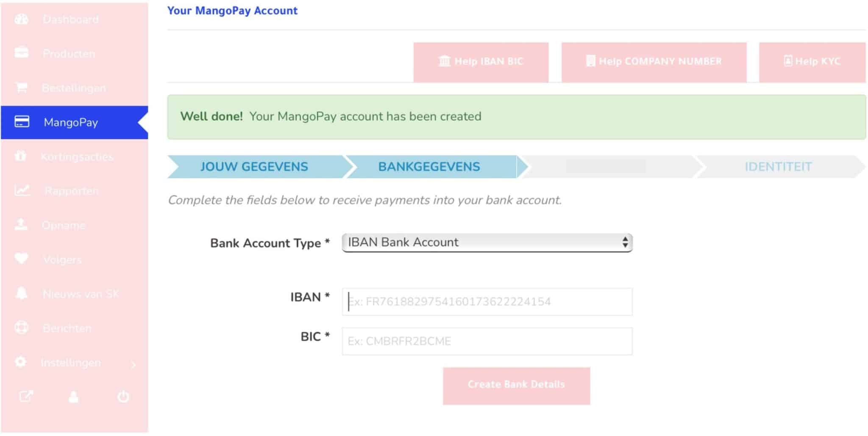Image resolution: width=868 pixels, height=436 pixels.
Task: Open the user profile icon in sidebar
Action: click(74, 397)
